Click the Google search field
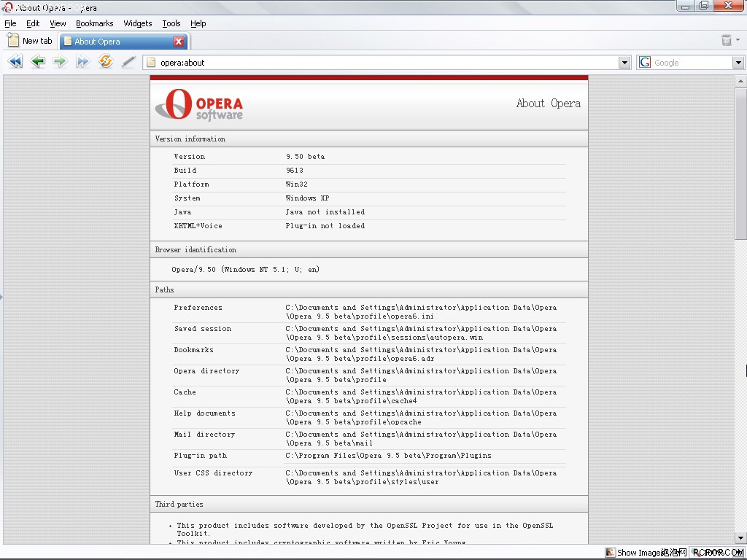The height and width of the screenshot is (560, 747). coord(692,63)
